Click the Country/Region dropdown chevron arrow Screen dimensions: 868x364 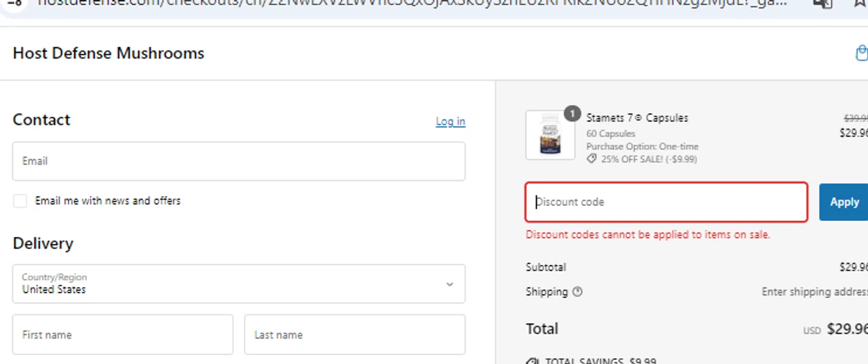click(x=450, y=284)
